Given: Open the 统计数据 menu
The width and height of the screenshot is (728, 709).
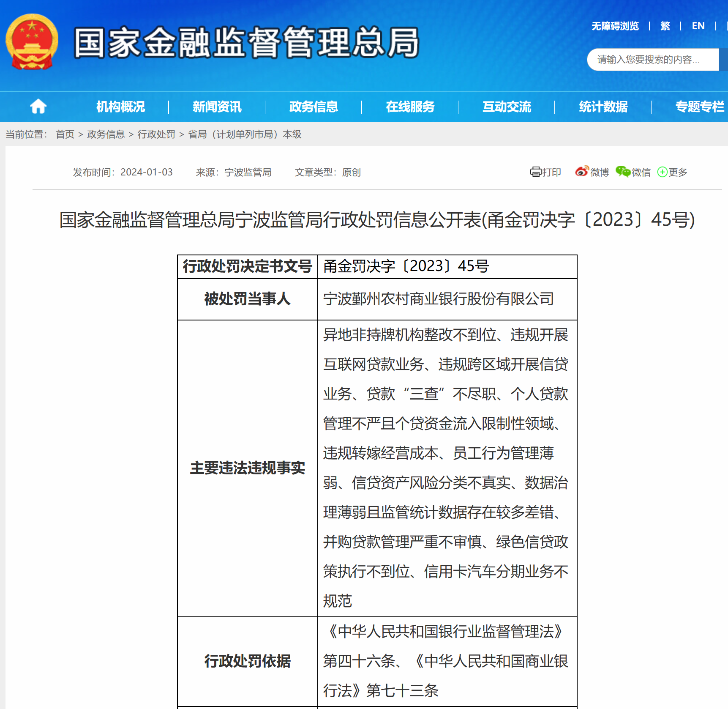Looking at the screenshot, I should [603, 107].
